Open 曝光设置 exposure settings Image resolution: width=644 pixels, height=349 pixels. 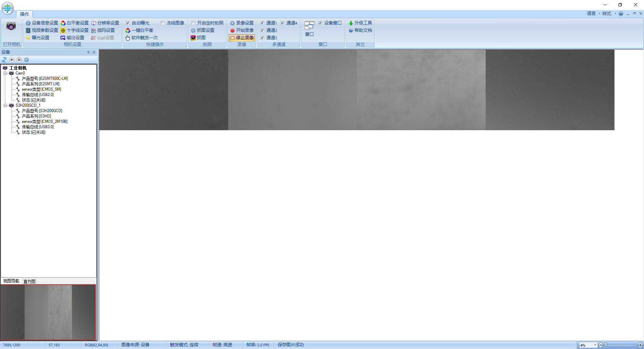click(39, 38)
